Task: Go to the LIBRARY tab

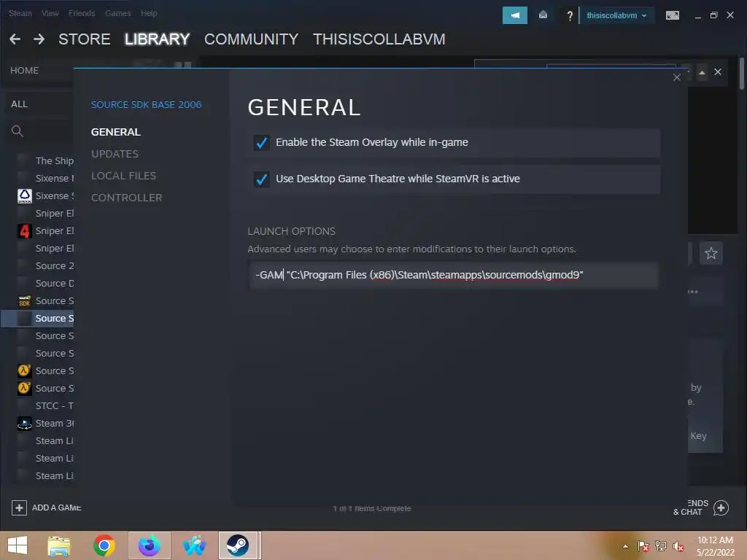Action: click(158, 39)
